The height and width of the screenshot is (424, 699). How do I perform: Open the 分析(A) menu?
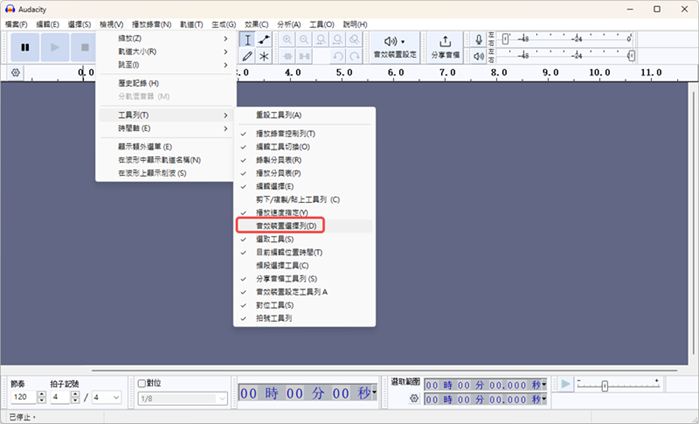click(x=289, y=25)
